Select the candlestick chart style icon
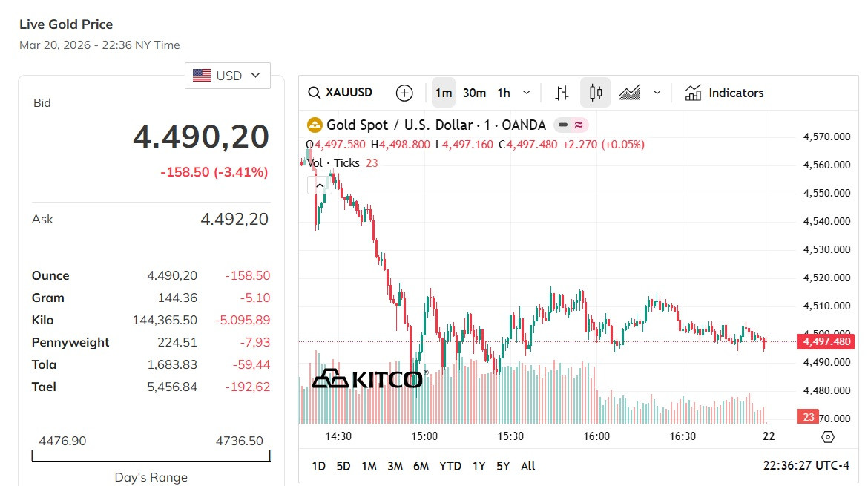The width and height of the screenshot is (868, 486). pos(595,93)
